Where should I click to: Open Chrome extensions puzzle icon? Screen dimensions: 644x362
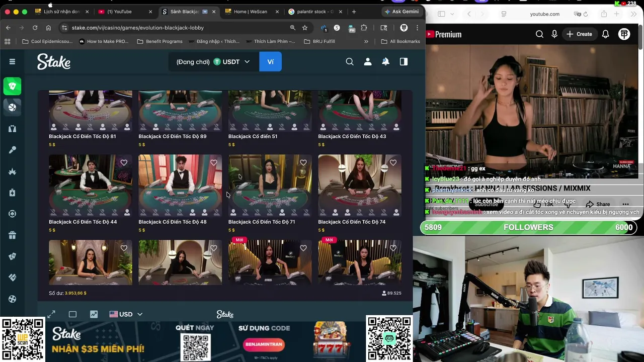pyautogui.click(x=364, y=28)
